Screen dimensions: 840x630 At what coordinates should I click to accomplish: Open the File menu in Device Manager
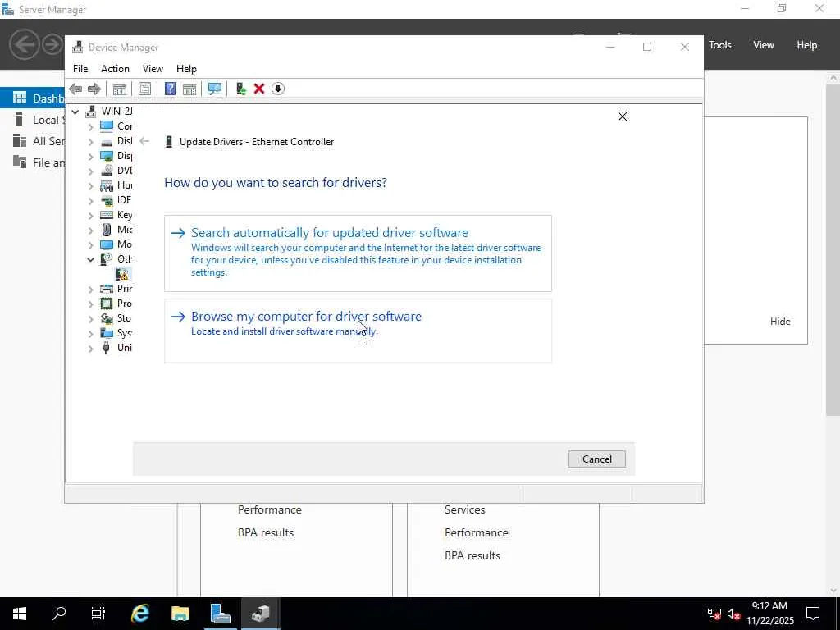pyautogui.click(x=80, y=69)
